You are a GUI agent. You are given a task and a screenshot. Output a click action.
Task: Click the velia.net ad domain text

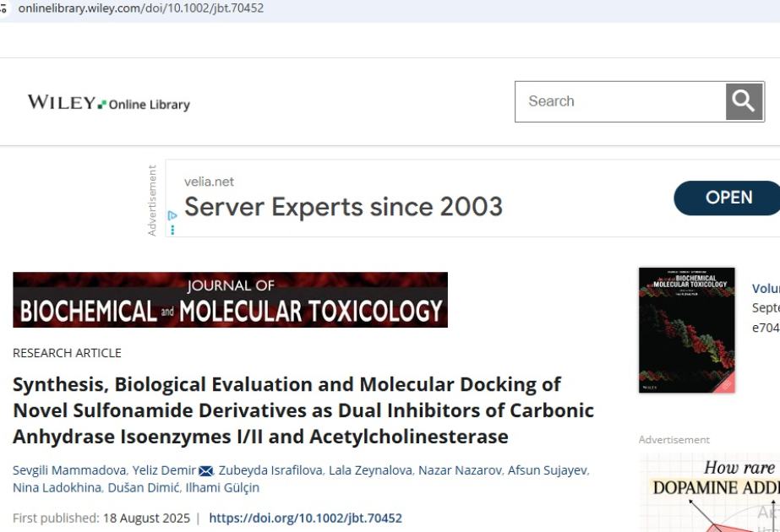tap(209, 182)
